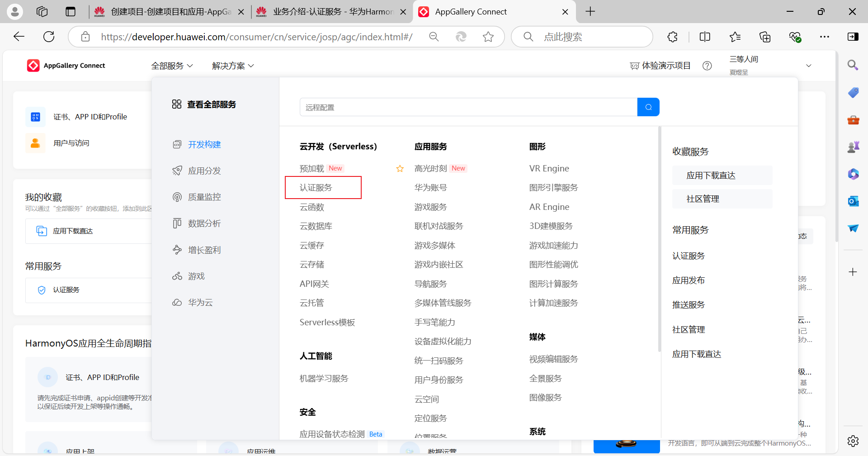Expand the account dropdown chevron next to 三等人间
868x456 pixels.
[809, 66]
